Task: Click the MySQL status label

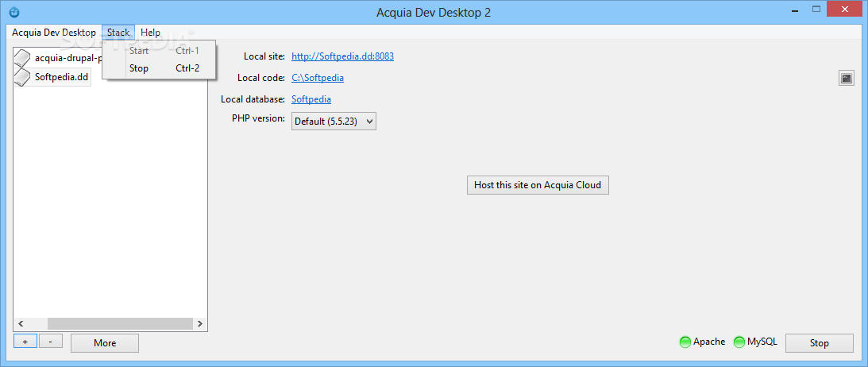Action: (762, 342)
